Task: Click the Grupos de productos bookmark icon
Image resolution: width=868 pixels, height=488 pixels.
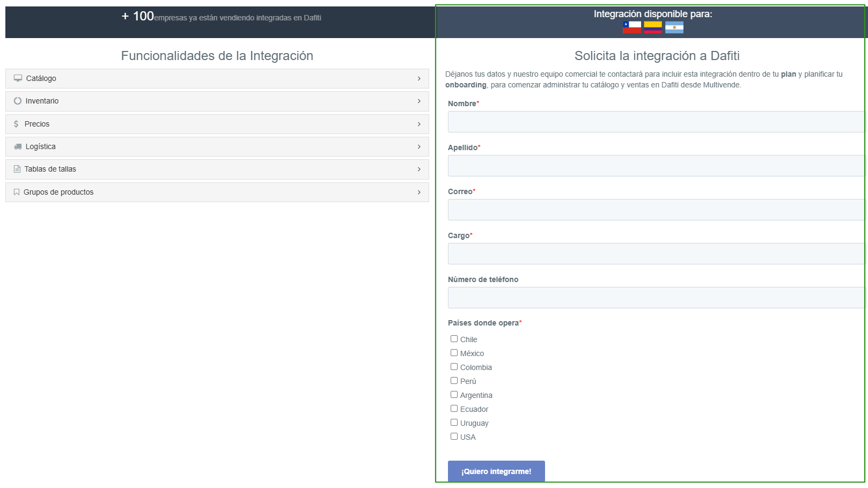Action: click(17, 192)
